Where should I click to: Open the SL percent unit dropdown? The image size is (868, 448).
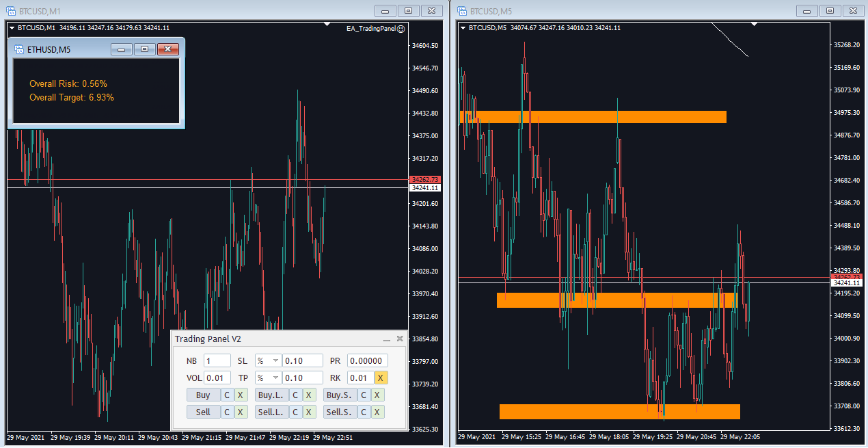click(276, 360)
